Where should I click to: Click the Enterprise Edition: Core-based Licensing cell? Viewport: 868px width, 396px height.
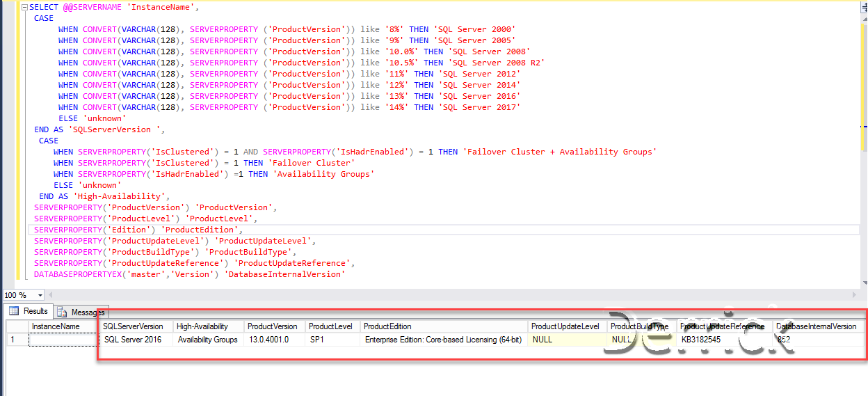coord(443,340)
